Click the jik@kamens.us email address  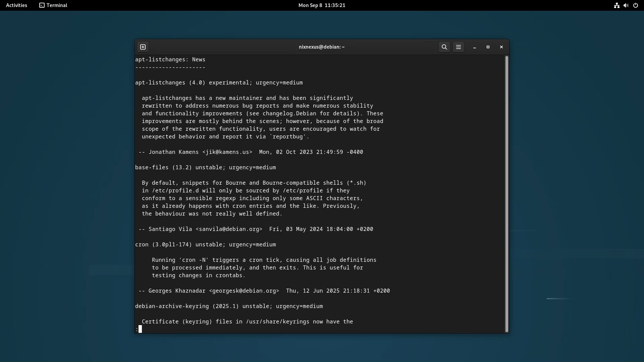(227, 152)
